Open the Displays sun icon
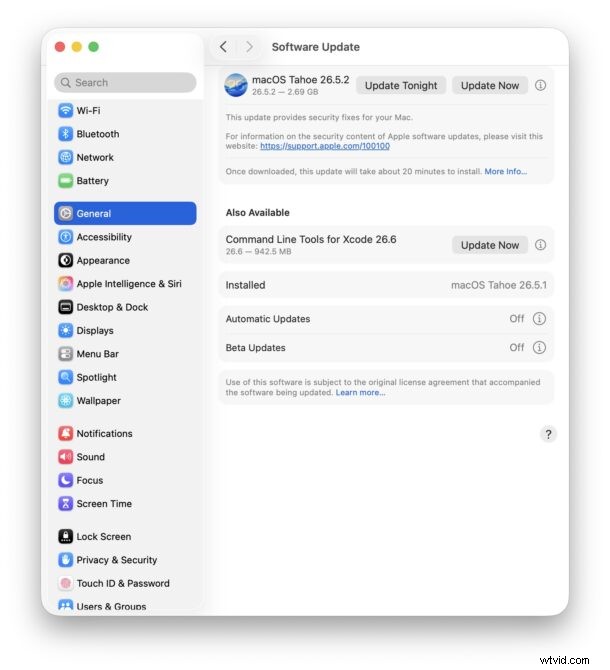This screenshot has height=670, width=610. tap(65, 331)
